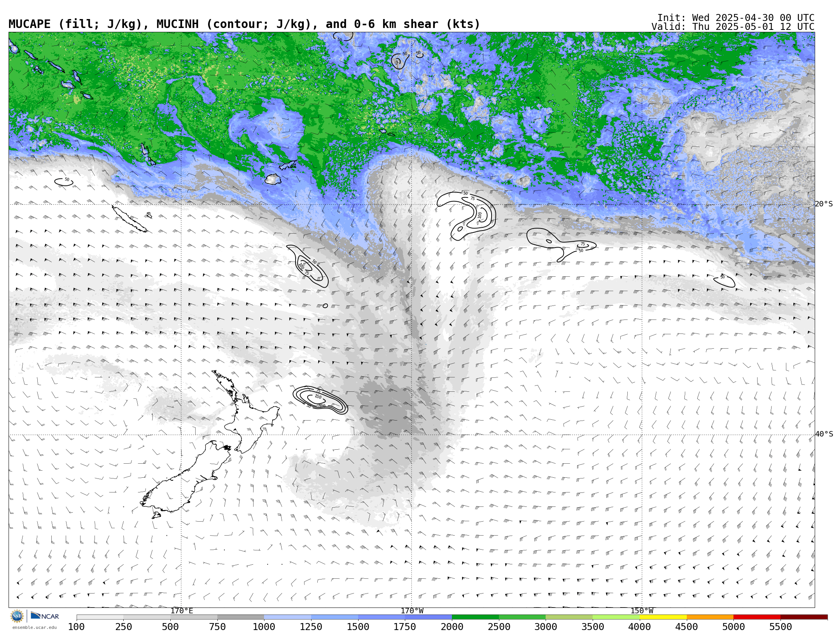Screen dimensions: 840x632
Task: Click the colorbar label "500"
Action: click(170, 627)
